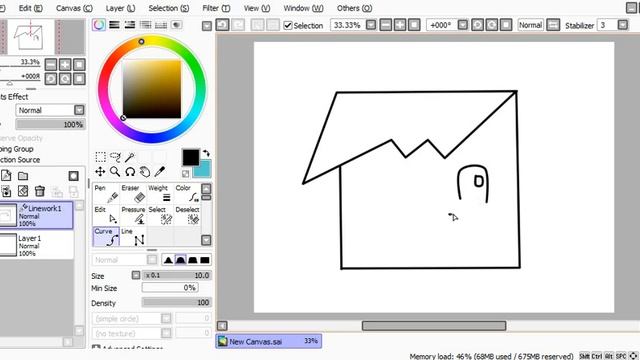The image size is (640, 360).
Task: Select the Eraser linework tool
Action: point(133,193)
